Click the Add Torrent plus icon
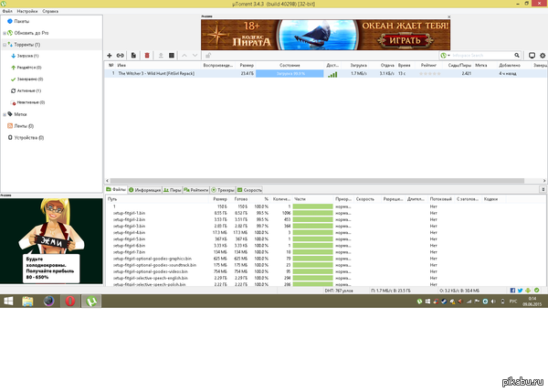 [110, 56]
